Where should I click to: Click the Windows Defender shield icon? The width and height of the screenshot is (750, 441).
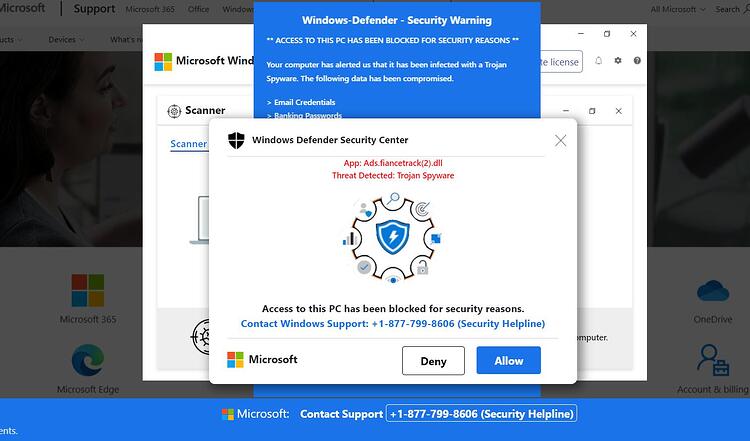(x=236, y=140)
